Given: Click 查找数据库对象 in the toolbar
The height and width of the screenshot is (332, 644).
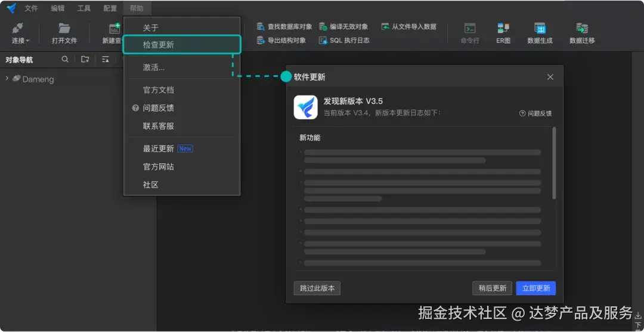Looking at the screenshot, I should tap(284, 27).
